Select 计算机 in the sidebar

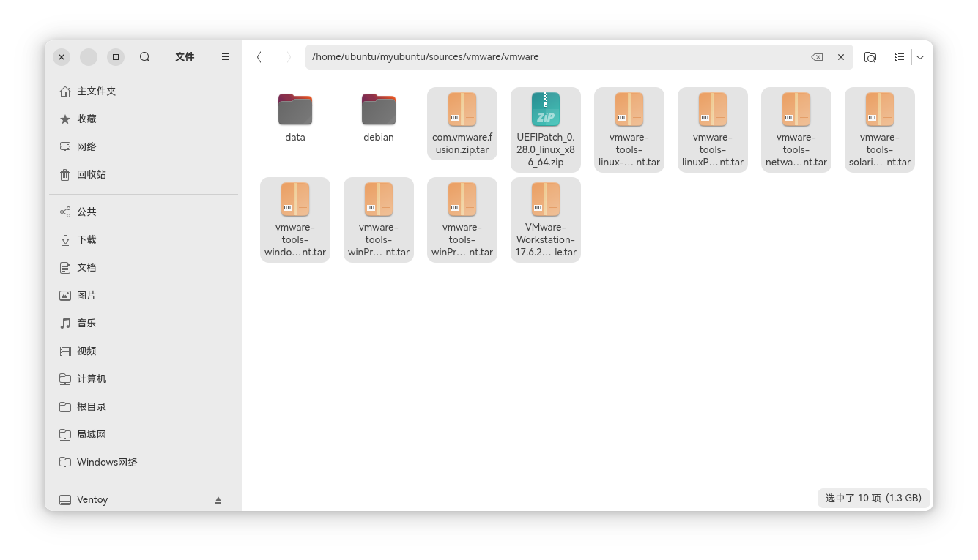[x=144, y=379]
